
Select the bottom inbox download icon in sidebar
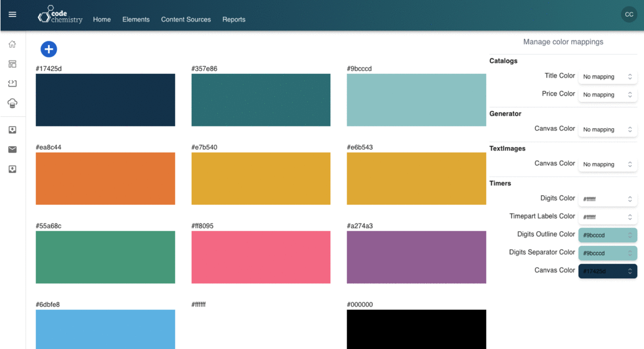(12, 168)
